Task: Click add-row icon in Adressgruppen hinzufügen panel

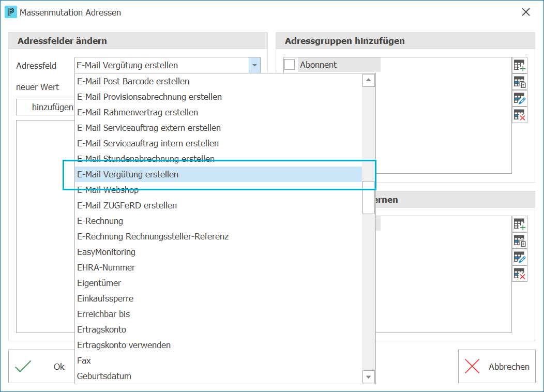Action: tap(520, 65)
